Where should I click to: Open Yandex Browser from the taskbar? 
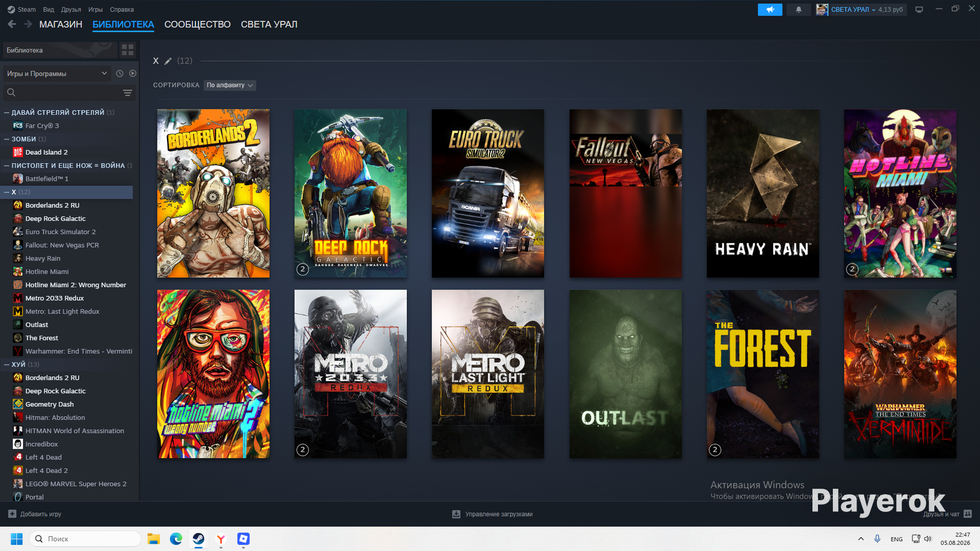220,539
